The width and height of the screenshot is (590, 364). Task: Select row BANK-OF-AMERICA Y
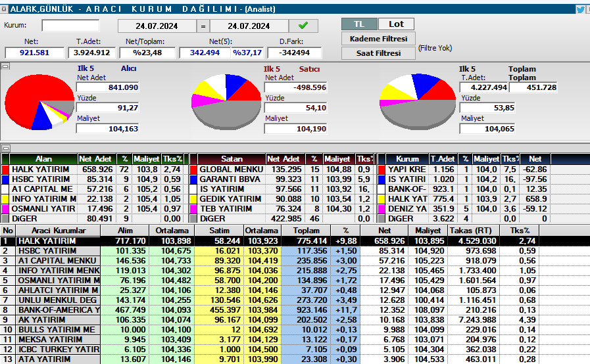(x=295, y=310)
